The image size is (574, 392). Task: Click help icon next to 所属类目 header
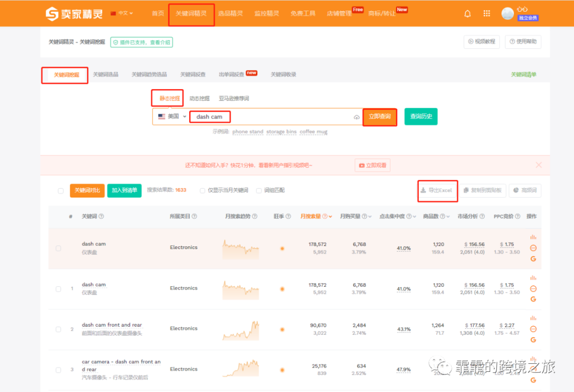pos(195,216)
